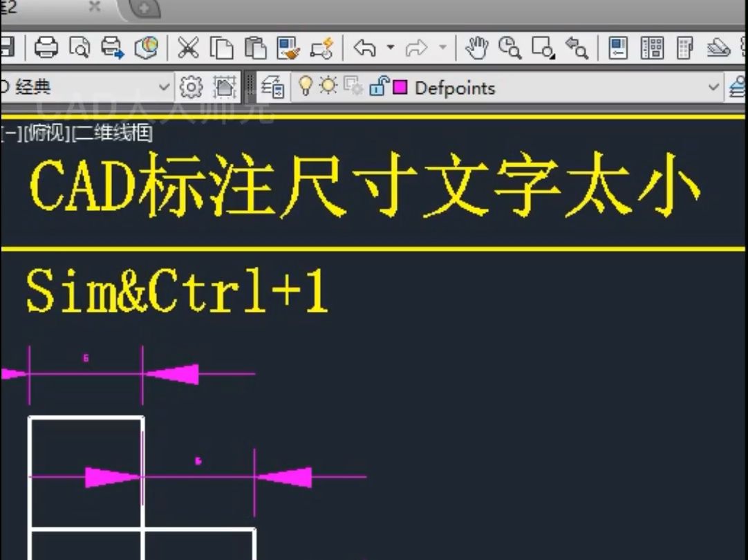Image resolution: width=748 pixels, height=560 pixels.
Task: Expand the Undo history dropdown arrow
Action: point(391,48)
